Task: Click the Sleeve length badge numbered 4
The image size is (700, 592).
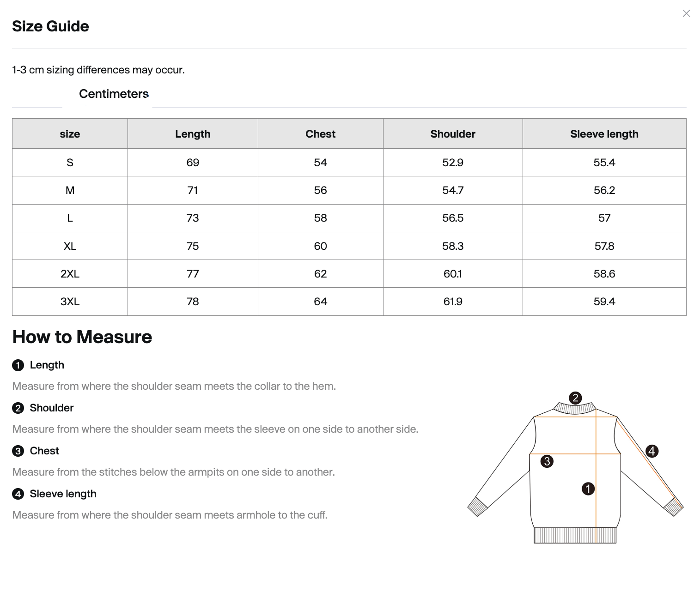Action: tap(18, 494)
